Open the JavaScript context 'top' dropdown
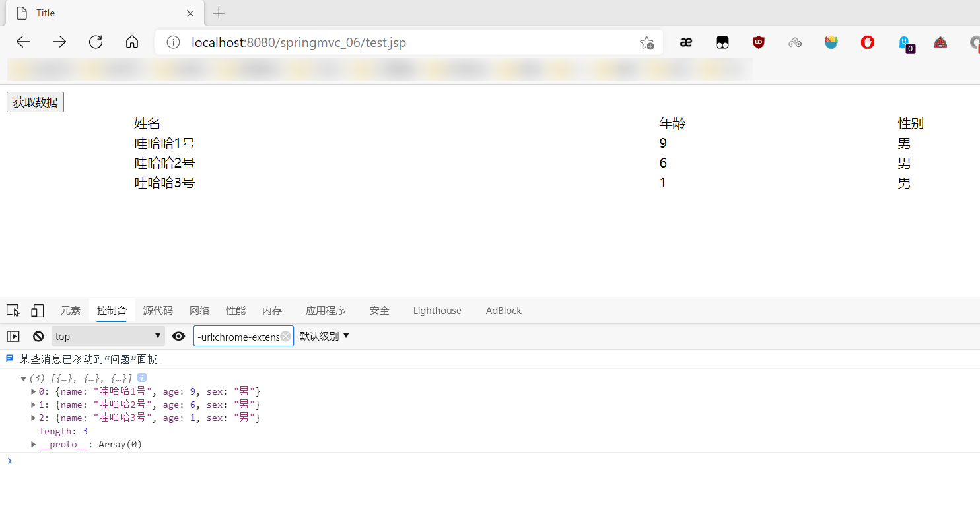The height and width of the screenshot is (520, 980). (x=108, y=337)
